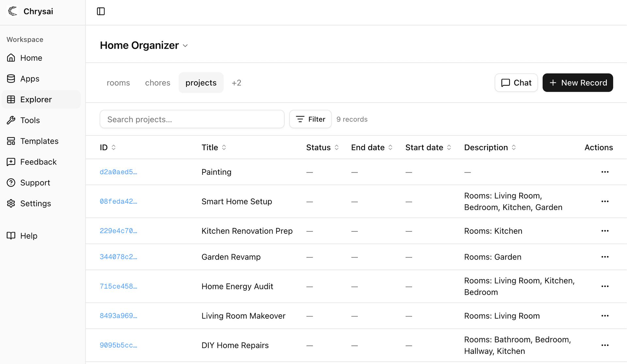Image resolution: width=627 pixels, height=364 pixels.
Task: Switch to the chores tab
Action: (157, 83)
